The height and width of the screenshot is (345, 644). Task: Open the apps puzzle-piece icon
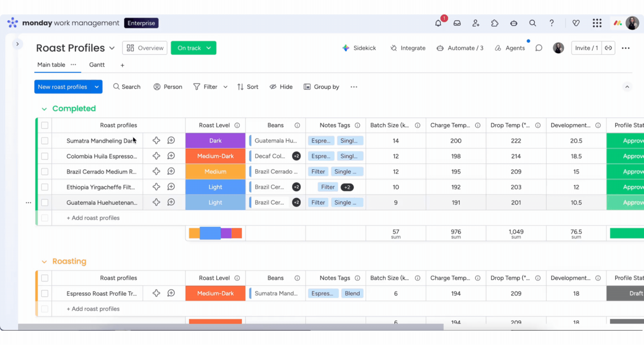point(495,23)
